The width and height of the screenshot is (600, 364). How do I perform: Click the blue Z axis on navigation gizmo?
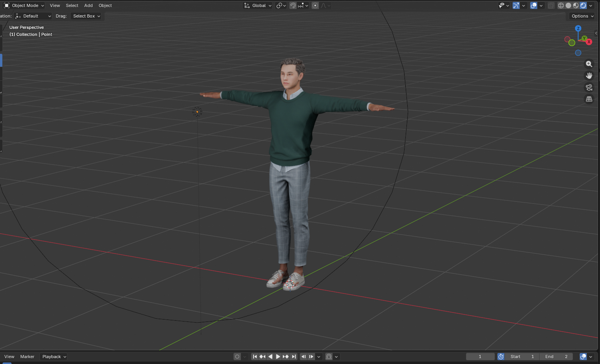tap(578, 28)
